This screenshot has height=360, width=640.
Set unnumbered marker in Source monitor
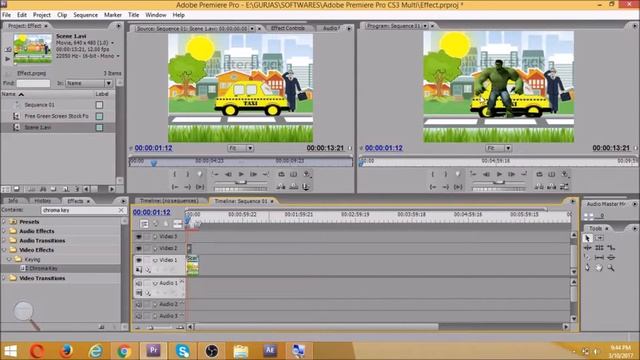pos(200,174)
